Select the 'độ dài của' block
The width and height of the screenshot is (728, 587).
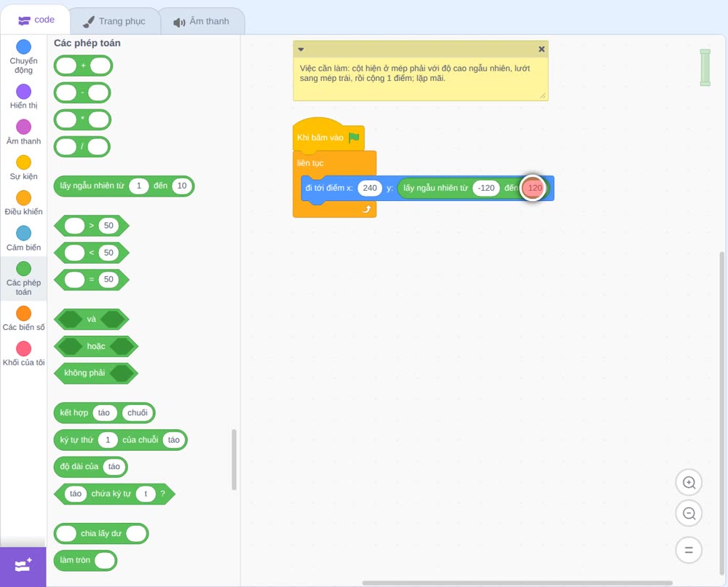click(90, 467)
